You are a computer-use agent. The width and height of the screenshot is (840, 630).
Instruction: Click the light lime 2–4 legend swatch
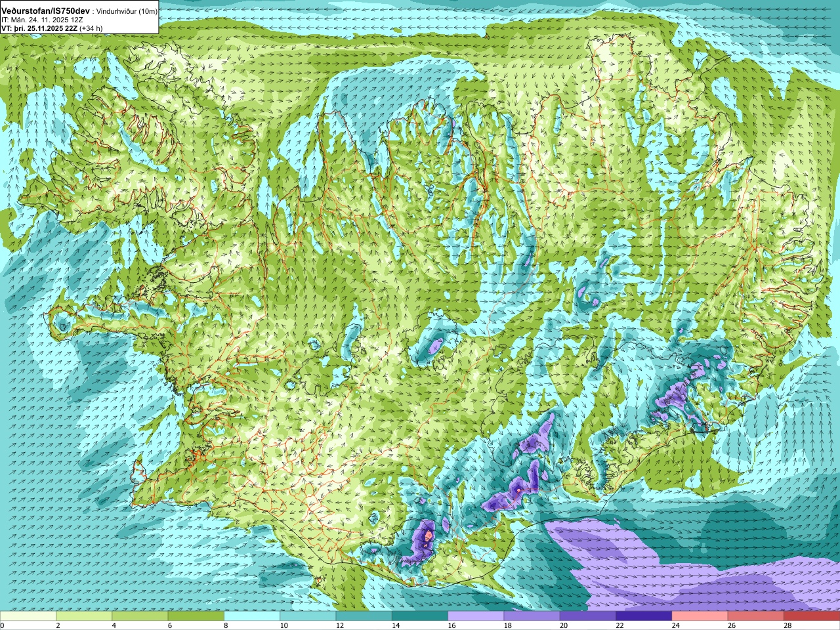84,616
